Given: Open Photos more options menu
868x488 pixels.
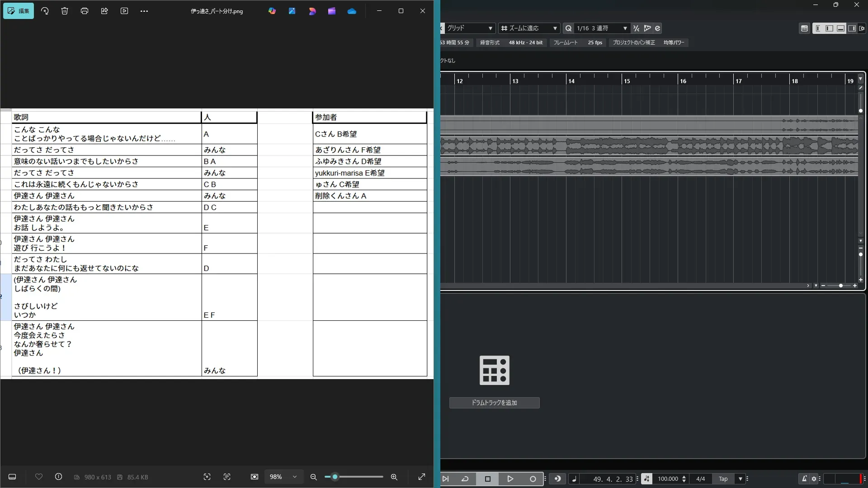Looking at the screenshot, I should pyautogui.click(x=144, y=11).
